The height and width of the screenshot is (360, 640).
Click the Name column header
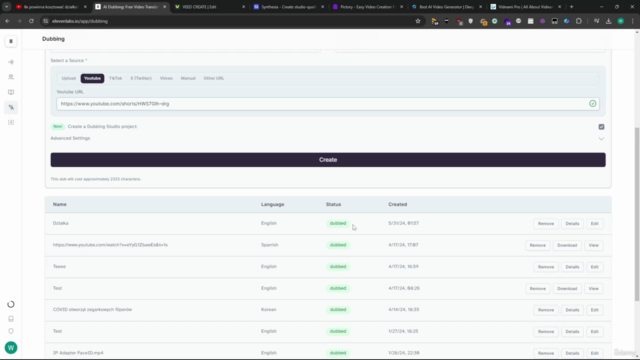click(x=60, y=204)
